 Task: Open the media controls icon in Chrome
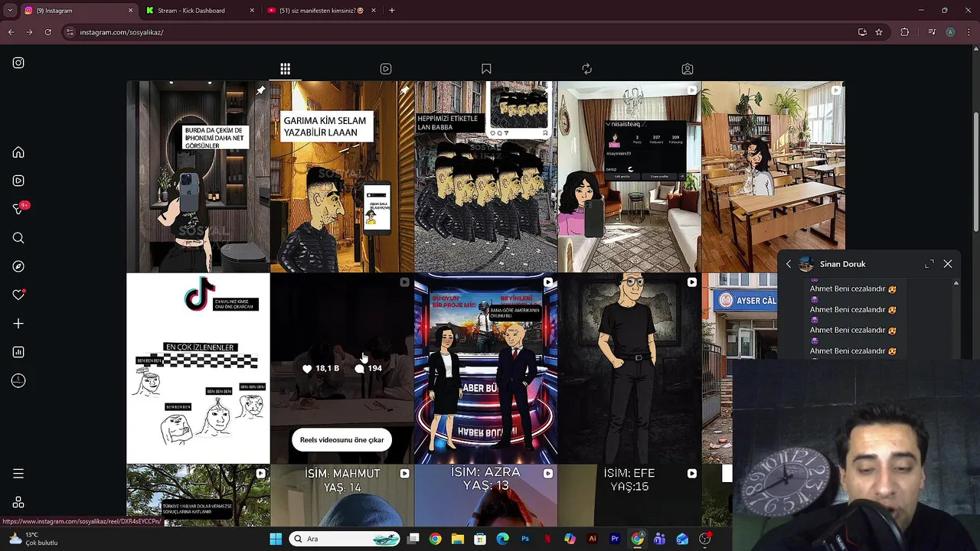click(x=932, y=32)
